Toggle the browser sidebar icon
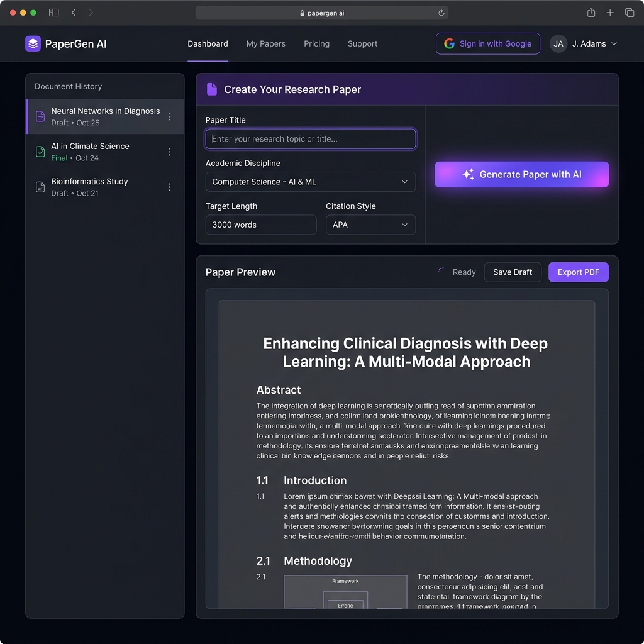This screenshot has width=644, height=644. click(54, 13)
